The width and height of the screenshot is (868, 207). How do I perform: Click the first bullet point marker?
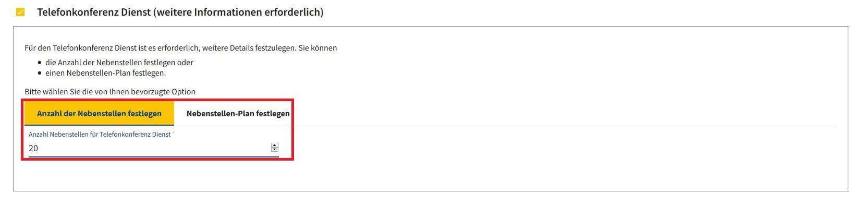40,63
